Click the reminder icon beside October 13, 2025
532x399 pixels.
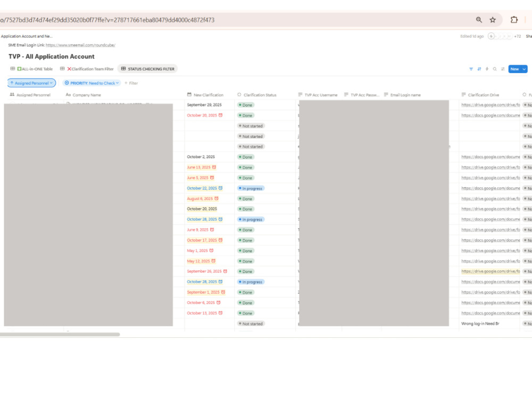[221, 313]
